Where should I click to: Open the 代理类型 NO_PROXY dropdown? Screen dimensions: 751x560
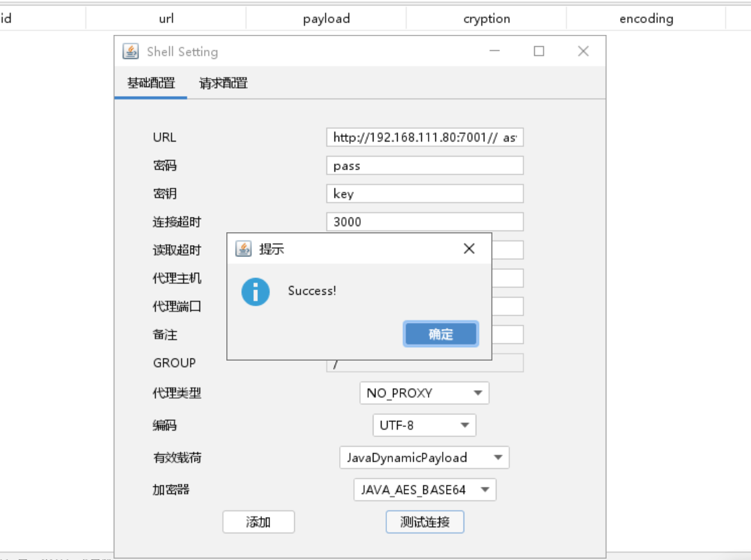(424, 393)
